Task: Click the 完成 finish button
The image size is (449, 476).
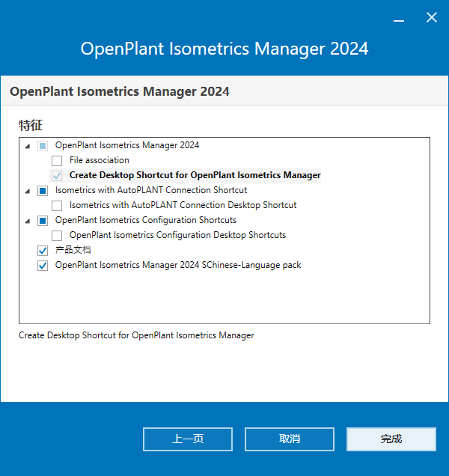Action: (x=391, y=439)
